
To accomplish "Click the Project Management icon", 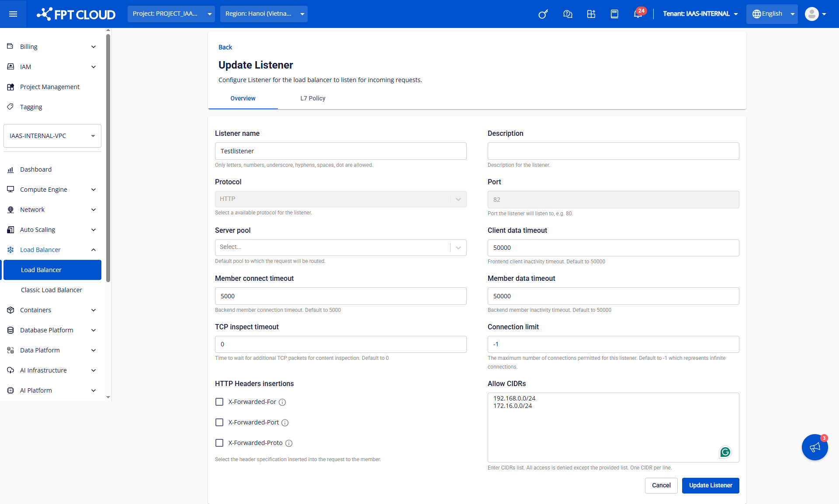I will pos(10,86).
